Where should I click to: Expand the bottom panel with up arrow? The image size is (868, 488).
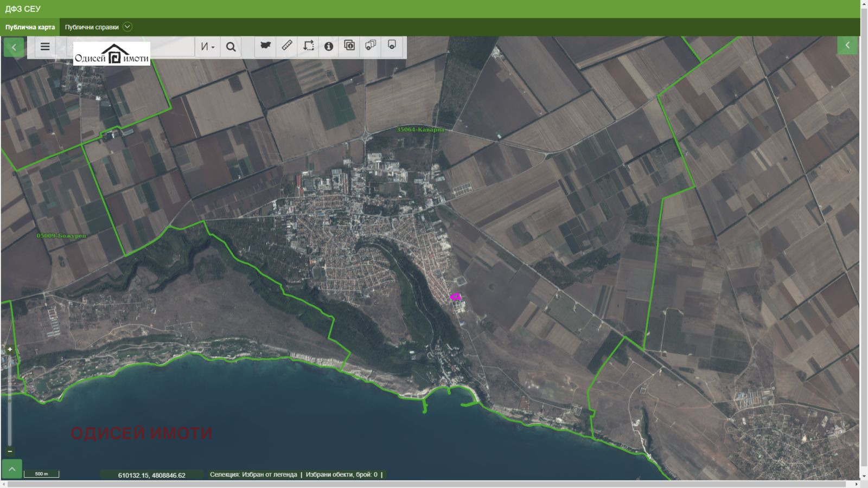(x=12, y=469)
